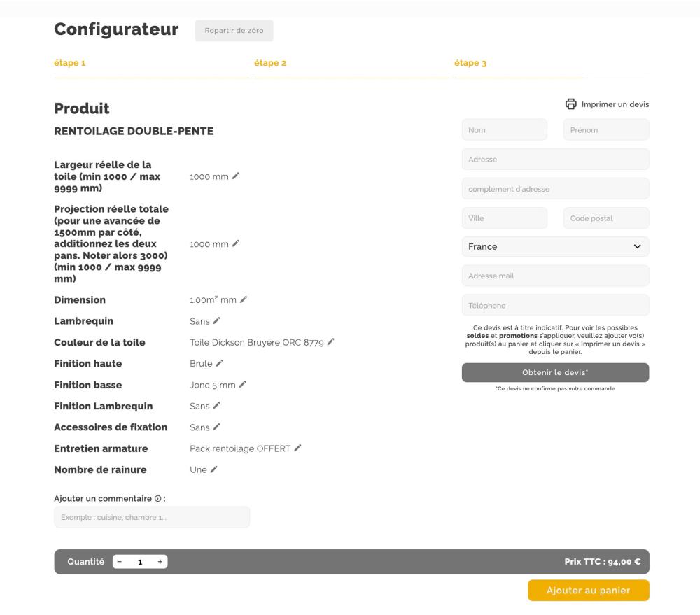Click Repartir de zéro button

(234, 31)
